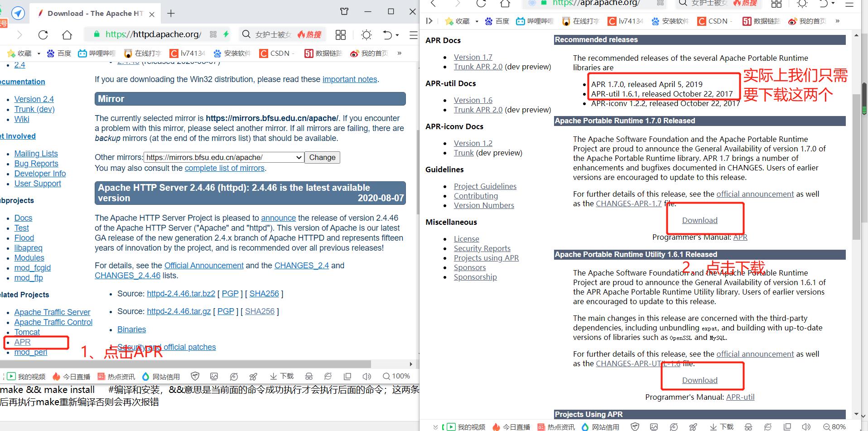868x431 pixels.
Task: Open Version 1.7 under APR Docs
Action: 473,57
